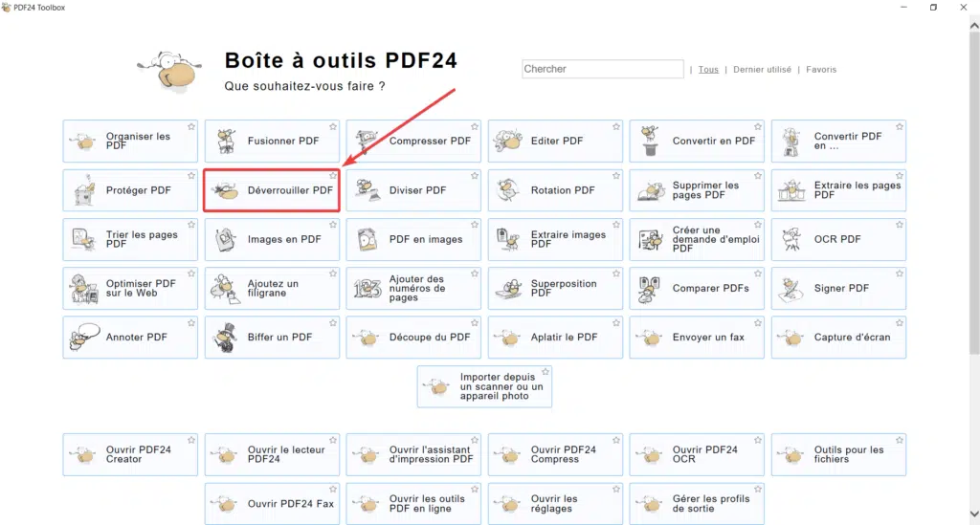
Task: Select the Protéger PDF tool
Action: pyautogui.click(x=130, y=190)
